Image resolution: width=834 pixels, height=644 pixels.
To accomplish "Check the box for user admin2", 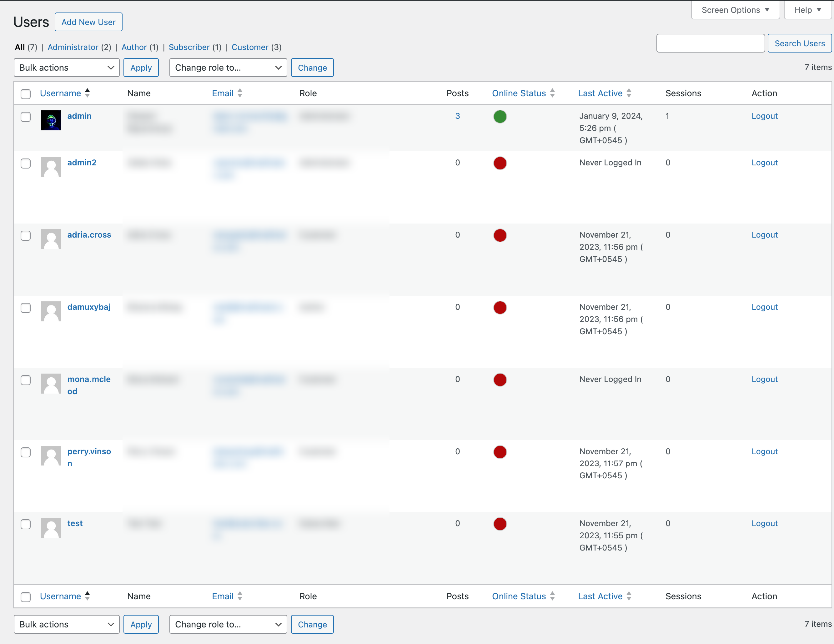I will click(x=26, y=164).
